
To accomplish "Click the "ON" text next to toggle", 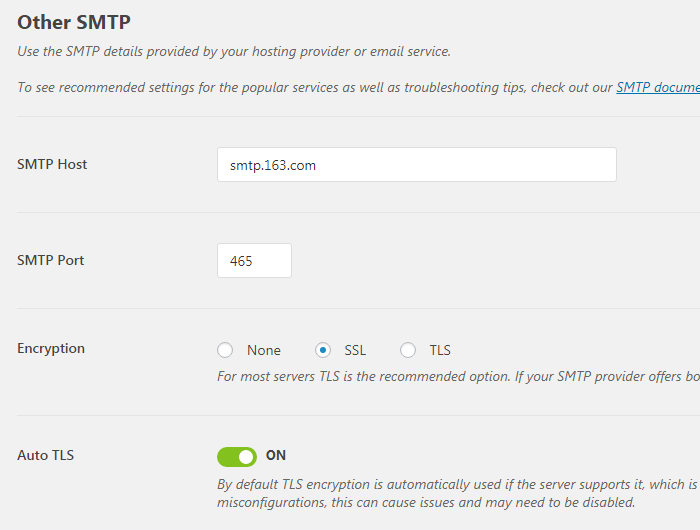I will click(276, 456).
